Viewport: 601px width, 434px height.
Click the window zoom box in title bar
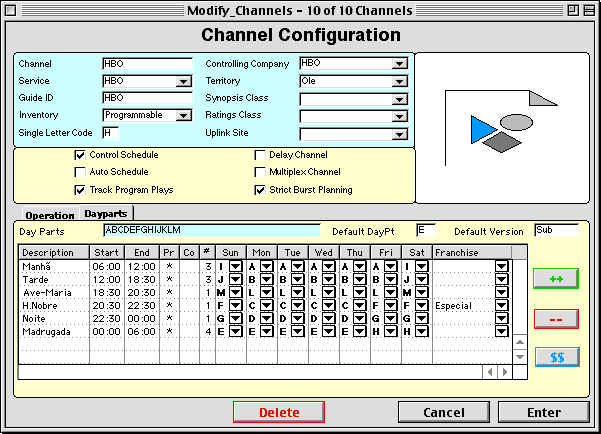point(573,10)
